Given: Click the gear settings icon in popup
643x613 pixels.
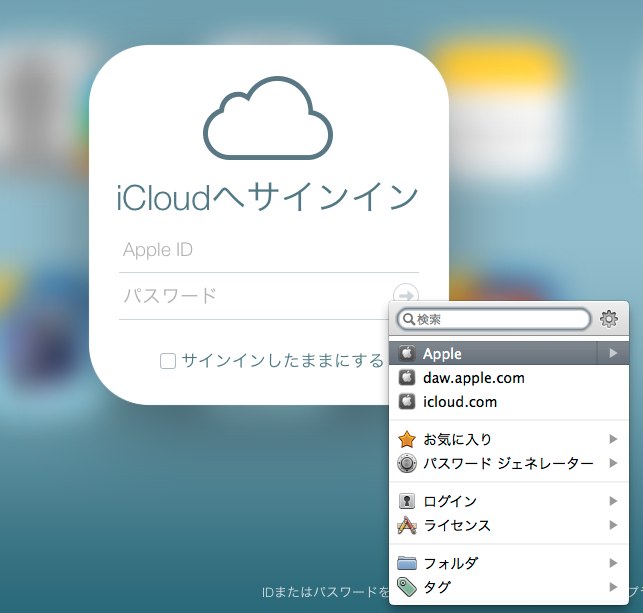Looking at the screenshot, I should tap(609, 319).
